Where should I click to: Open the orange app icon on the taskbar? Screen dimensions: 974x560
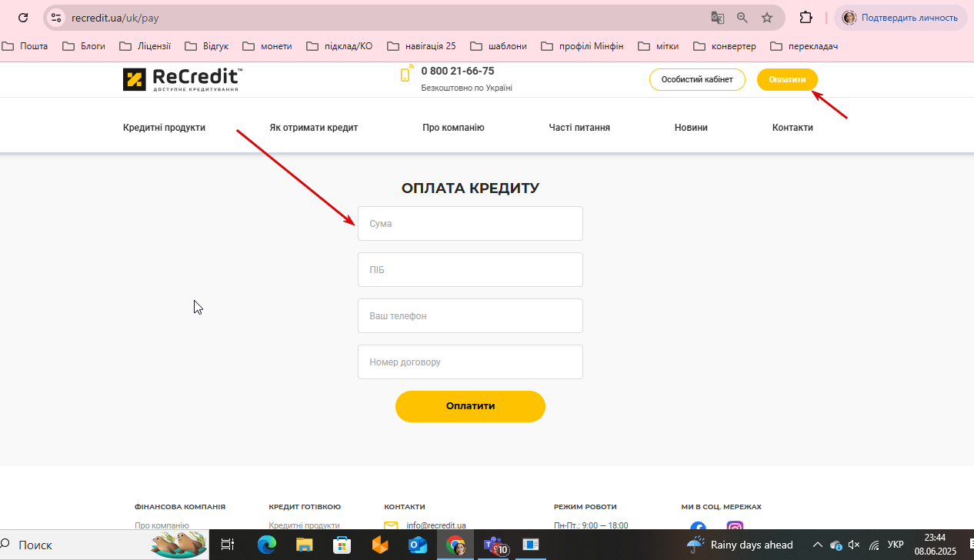coord(380,545)
